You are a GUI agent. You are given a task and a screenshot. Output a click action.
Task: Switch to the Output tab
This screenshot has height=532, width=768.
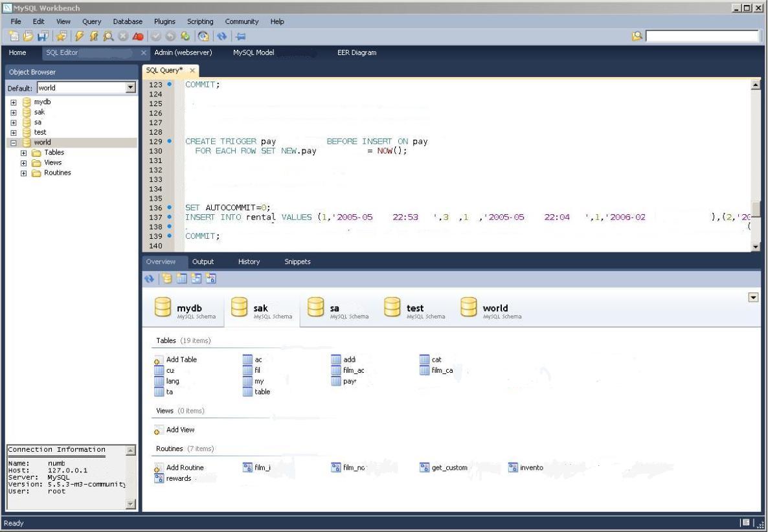[203, 262]
